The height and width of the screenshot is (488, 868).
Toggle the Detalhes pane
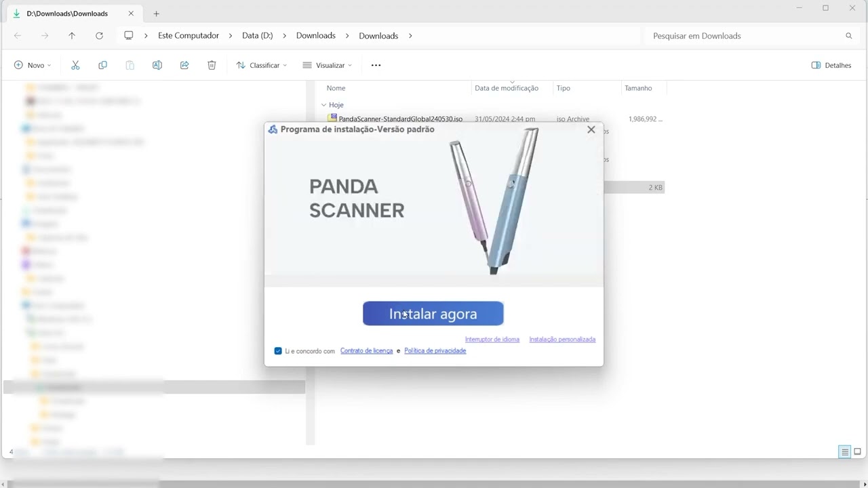[831, 65]
